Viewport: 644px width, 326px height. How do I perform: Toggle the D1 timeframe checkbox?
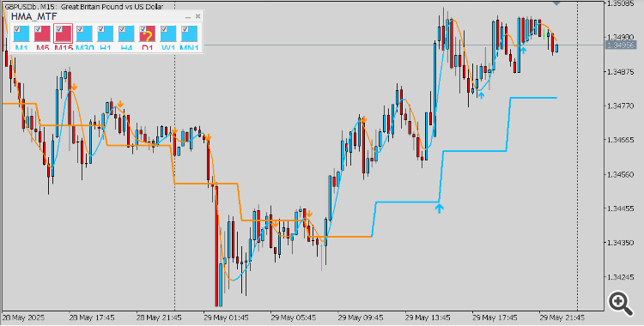(143, 29)
